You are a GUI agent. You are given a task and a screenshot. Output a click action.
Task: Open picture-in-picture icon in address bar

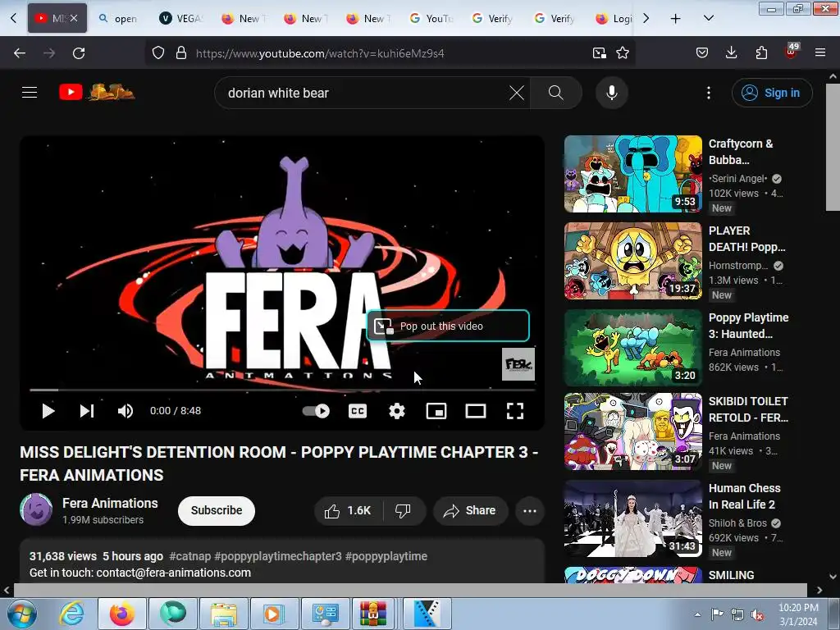click(x=600, y=53)
